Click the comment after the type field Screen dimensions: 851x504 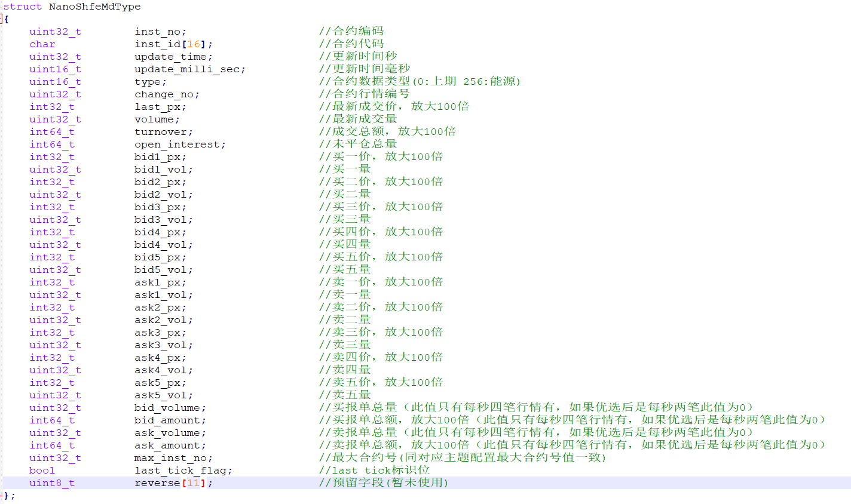coord(420,82)
